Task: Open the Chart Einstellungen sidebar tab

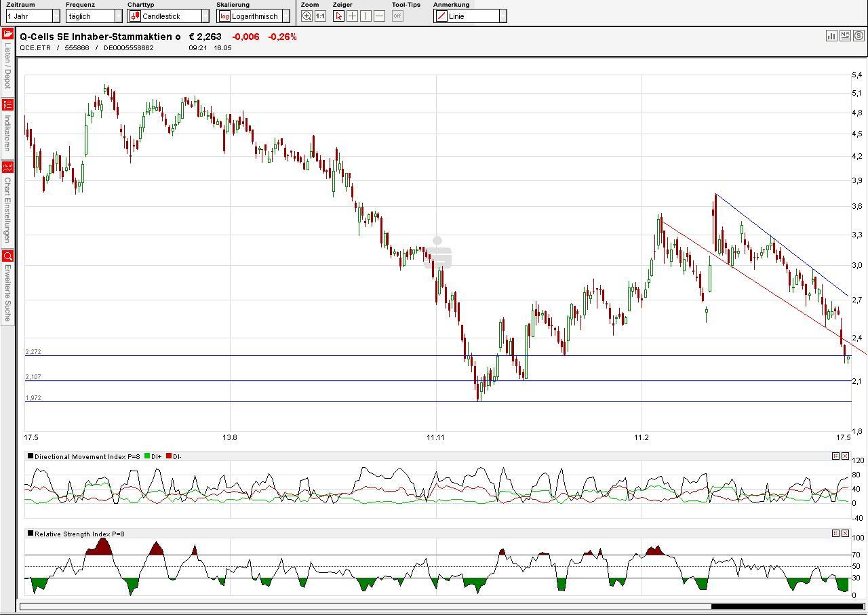Action: tap(7, 203)
